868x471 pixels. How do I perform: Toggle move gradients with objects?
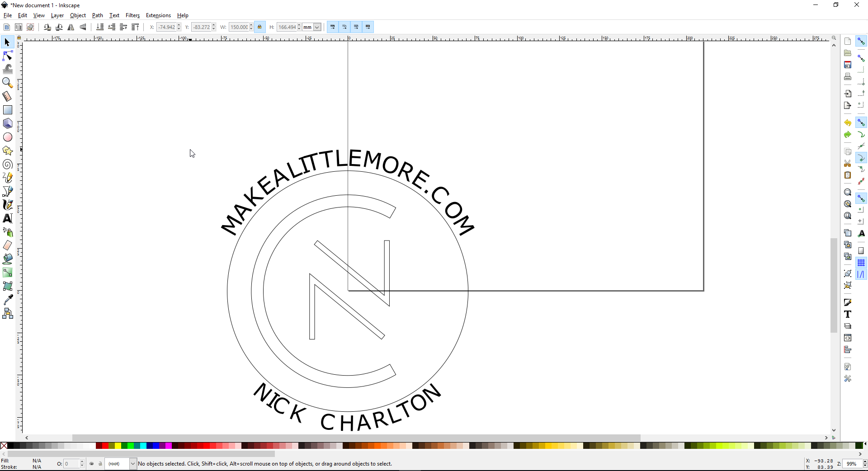click(x=356, y=27)
